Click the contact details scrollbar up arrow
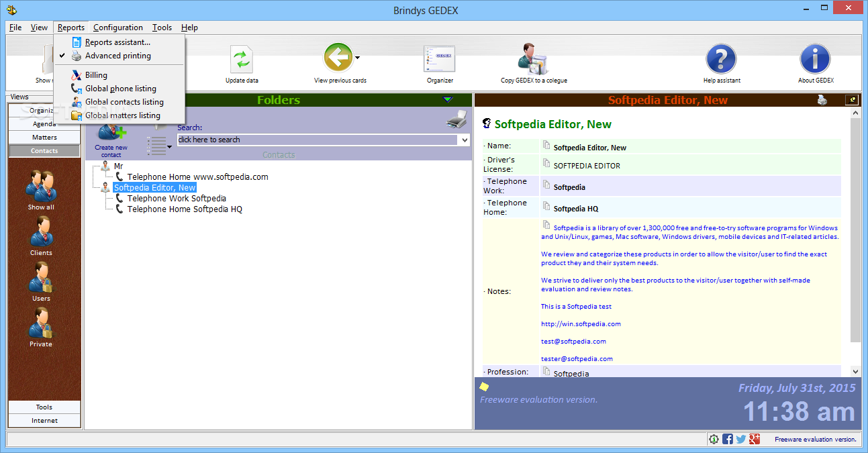The width and height of the screenshot is (868, 453). tap(855, 114)
